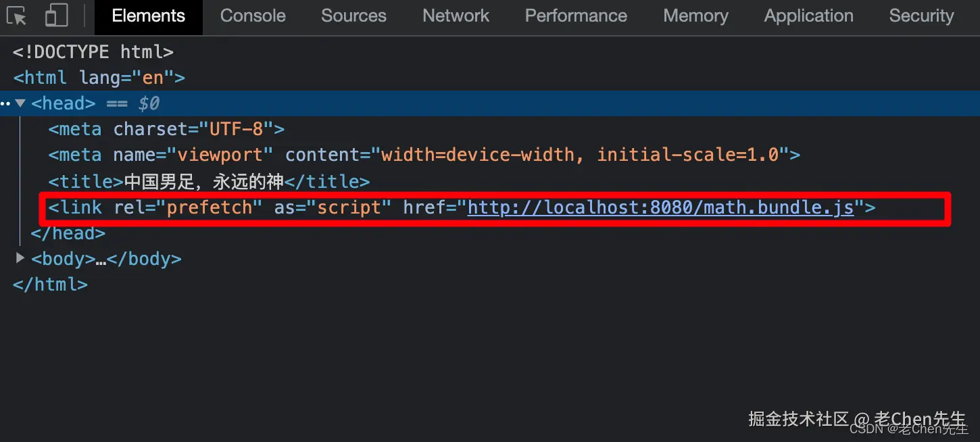Open the Sources tab
This screenshot has width=980, height=442.
pos(353,16)
